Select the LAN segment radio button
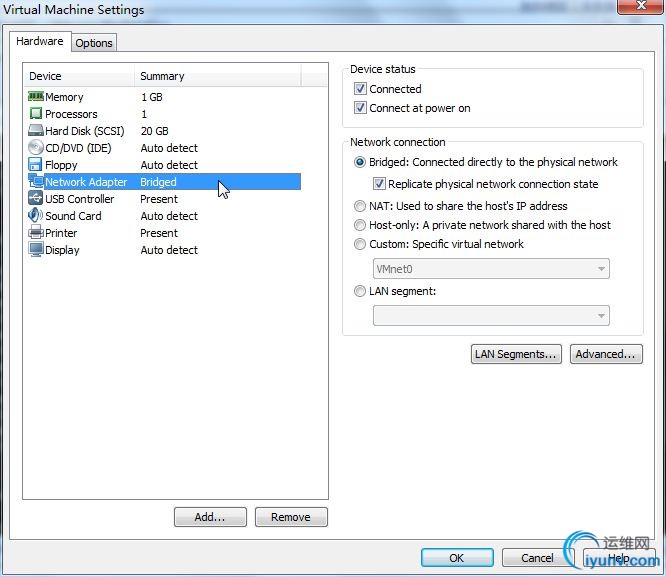 [x=360, y=291]
